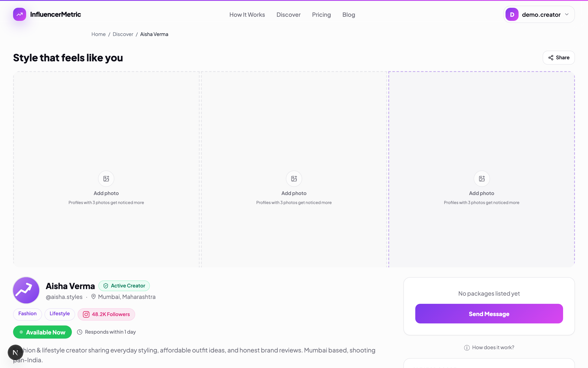Click the add-photo icon in the highlighted third slot
The image size is (588, 368).
482,179
